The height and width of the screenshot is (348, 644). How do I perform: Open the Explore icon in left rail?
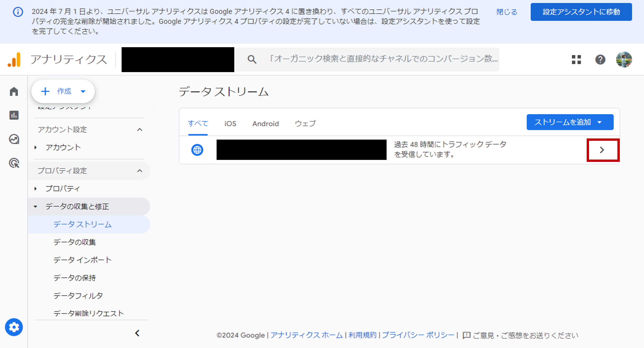14,139
